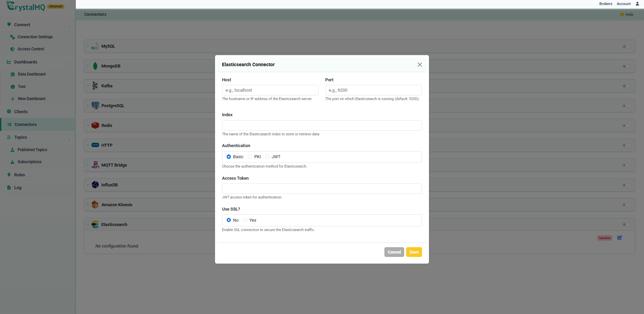
Task: Open the Account menu
Action: [x=624, y=4]
